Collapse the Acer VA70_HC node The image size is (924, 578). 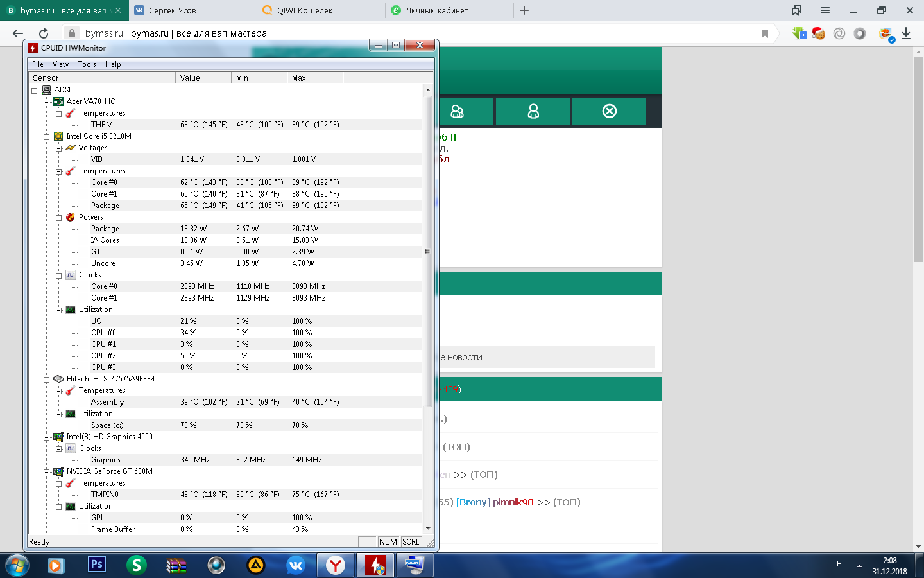[x=47, y=102]
